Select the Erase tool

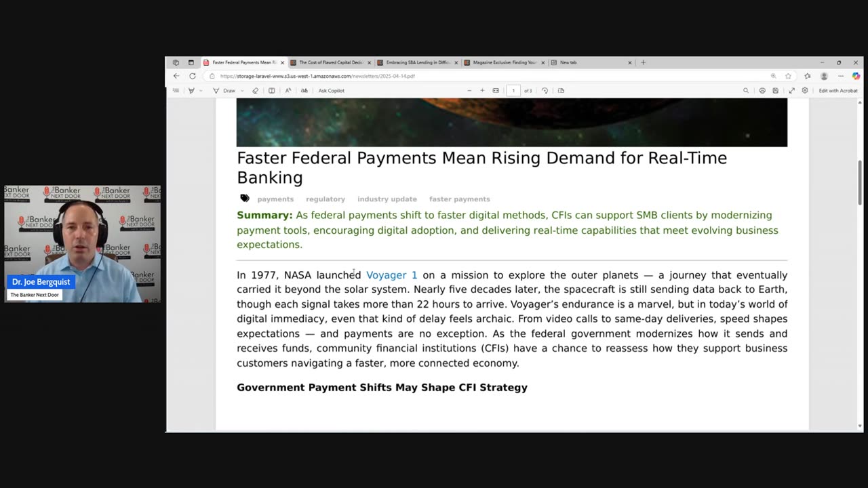click(x=256, y=90)
